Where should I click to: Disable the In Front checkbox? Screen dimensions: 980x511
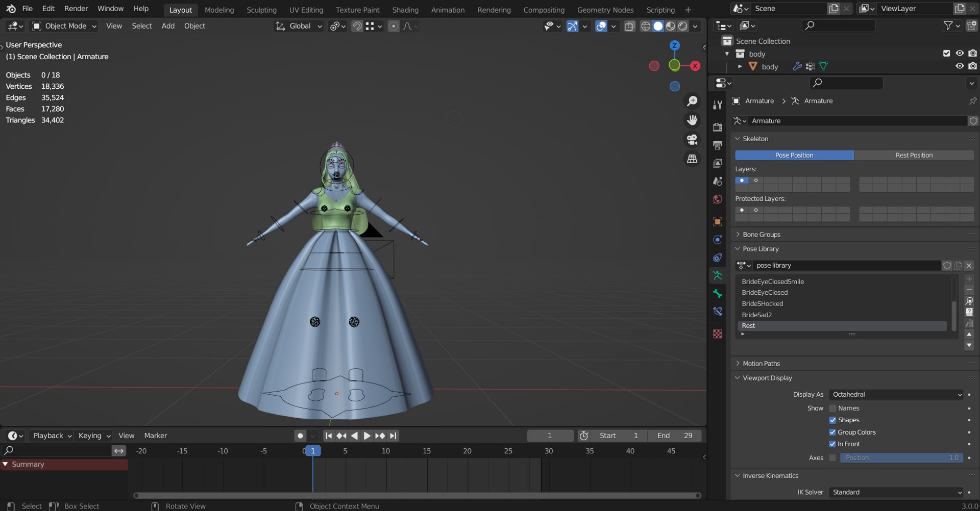(832, 444)
